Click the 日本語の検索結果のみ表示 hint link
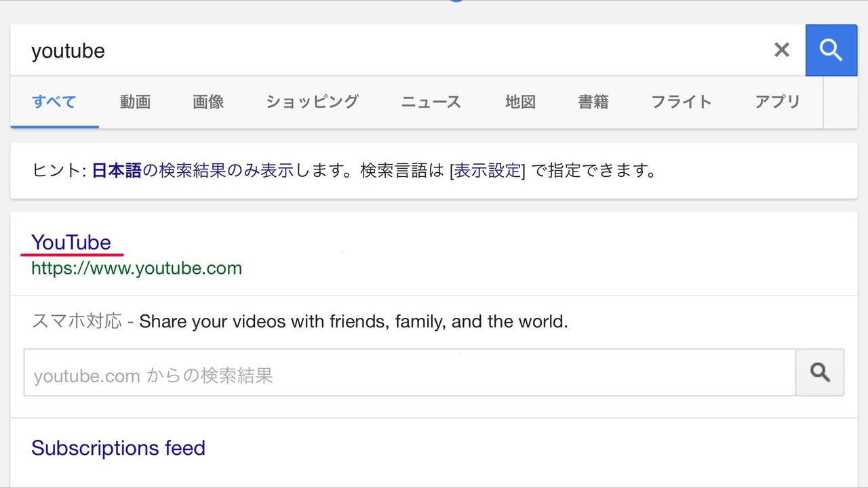 tap(193, 170)
